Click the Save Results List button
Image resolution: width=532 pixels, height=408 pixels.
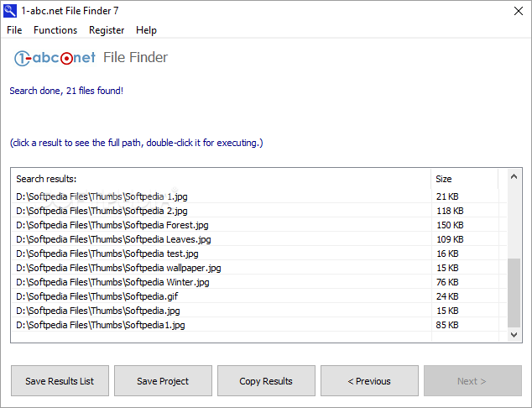click(x=60, y=381)
